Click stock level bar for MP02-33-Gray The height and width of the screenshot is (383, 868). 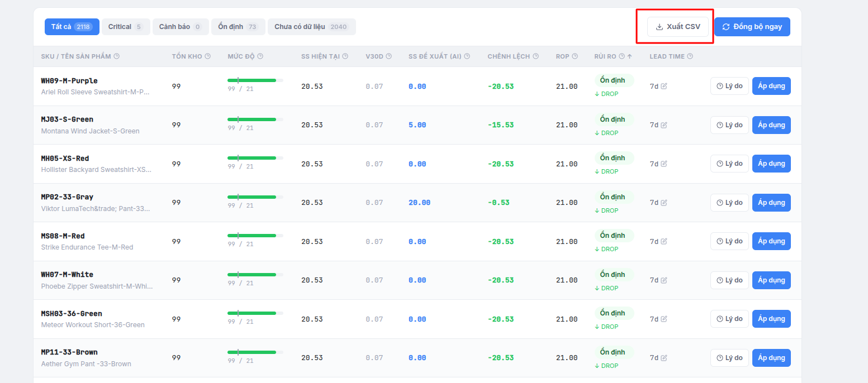coord(255,197)
